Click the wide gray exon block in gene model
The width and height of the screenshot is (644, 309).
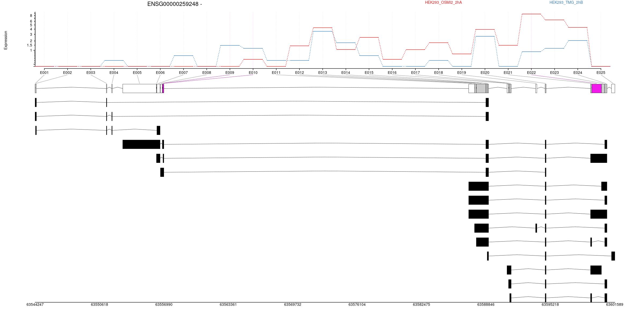click(x=481, y=88)
